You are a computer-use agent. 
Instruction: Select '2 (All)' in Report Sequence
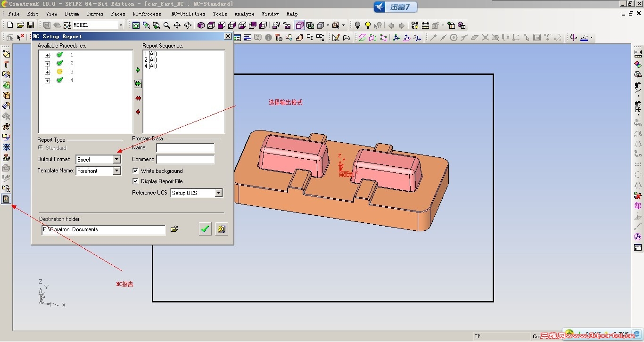pos(150,60)
